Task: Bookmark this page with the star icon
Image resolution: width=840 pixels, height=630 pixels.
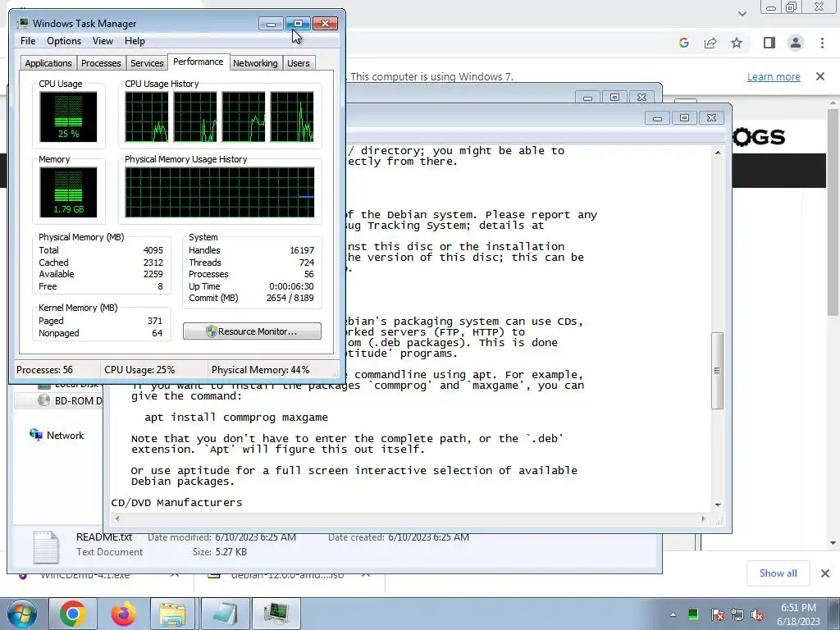Action: click(x=737, y=43)
